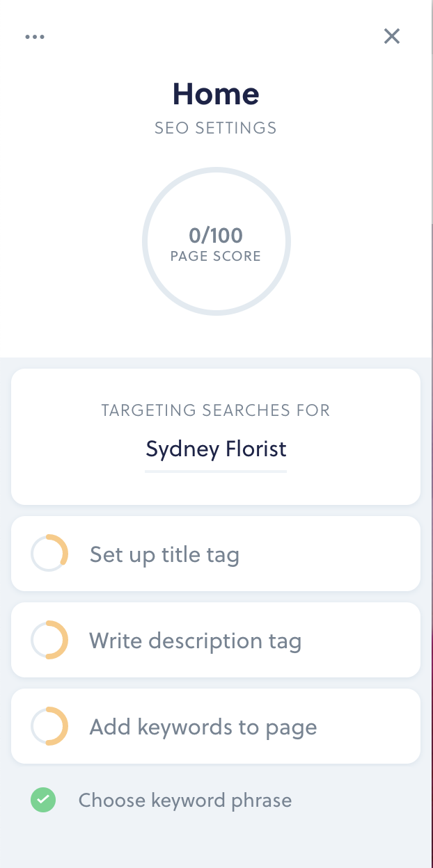Click the Targeting Searches For label
This screenshot has width=433, height=868.
tap(216, 410)
